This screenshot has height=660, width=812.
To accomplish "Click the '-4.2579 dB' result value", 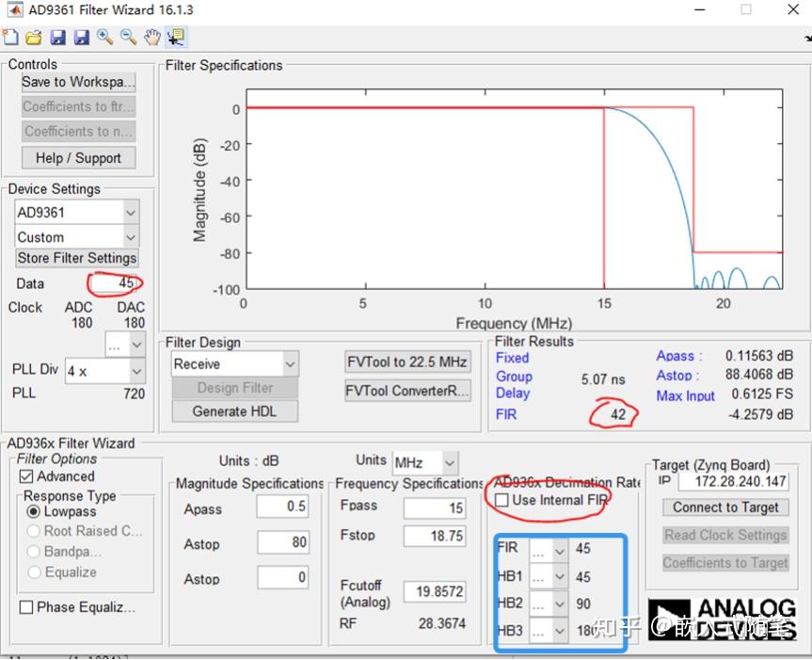I will [x=761, y=414].
